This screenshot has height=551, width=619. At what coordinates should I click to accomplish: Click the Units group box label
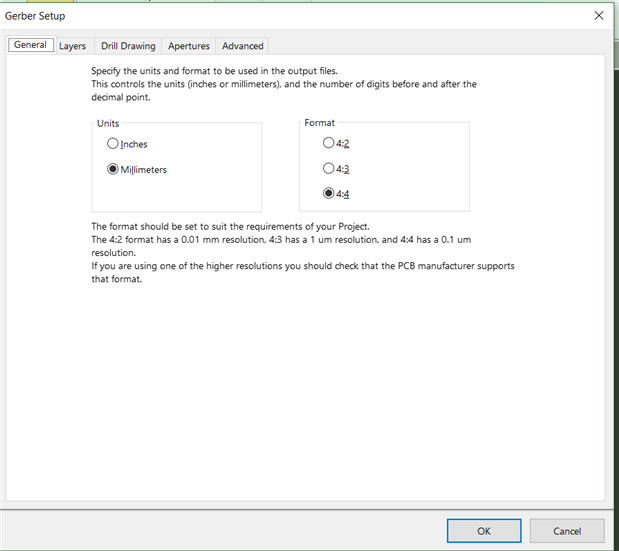108,123
